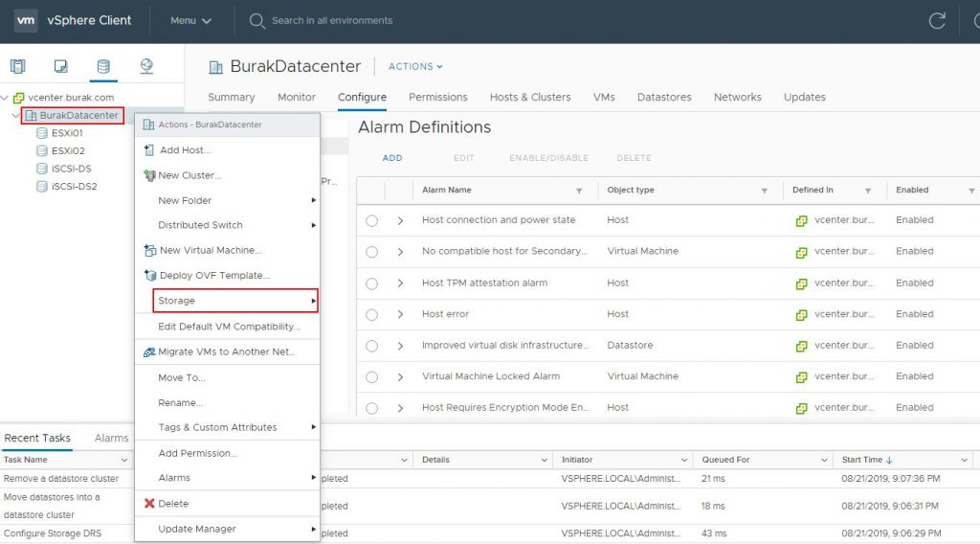Click the iSCSI-DS2 datastore icon

point(42,187)
